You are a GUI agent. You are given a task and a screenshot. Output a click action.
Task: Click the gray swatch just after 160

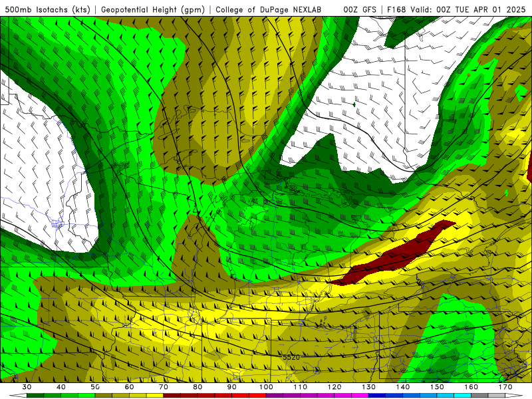[479, 396]
